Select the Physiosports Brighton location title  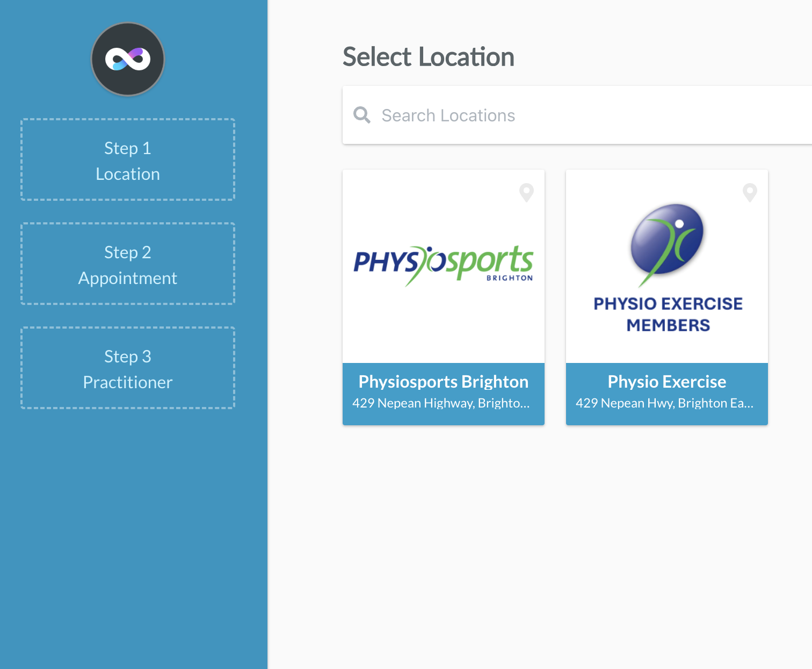pyautogui.click(x=443, y=382)
